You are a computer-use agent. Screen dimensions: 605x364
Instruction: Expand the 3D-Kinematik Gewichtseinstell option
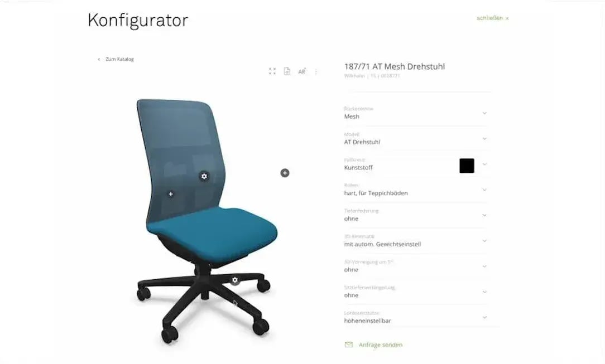pos(416,241)
